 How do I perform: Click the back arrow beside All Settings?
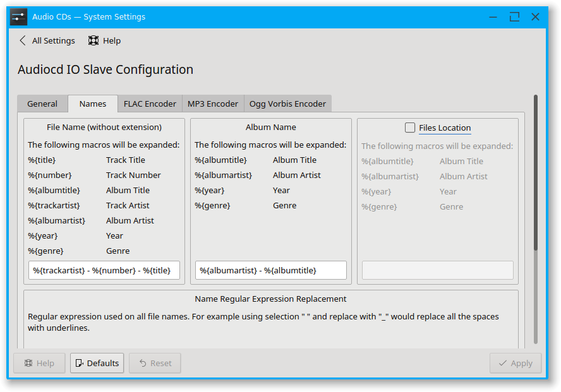click(23, 40)
